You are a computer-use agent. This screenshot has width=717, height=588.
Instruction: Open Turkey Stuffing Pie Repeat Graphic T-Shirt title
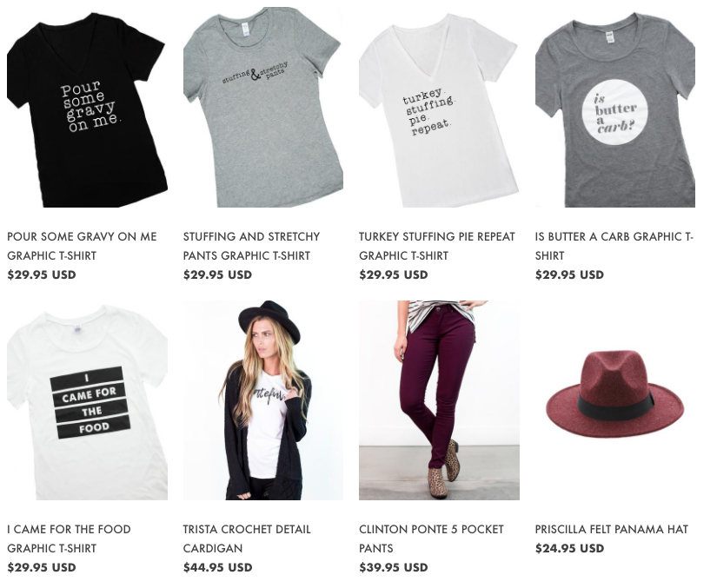click(436, 246)
